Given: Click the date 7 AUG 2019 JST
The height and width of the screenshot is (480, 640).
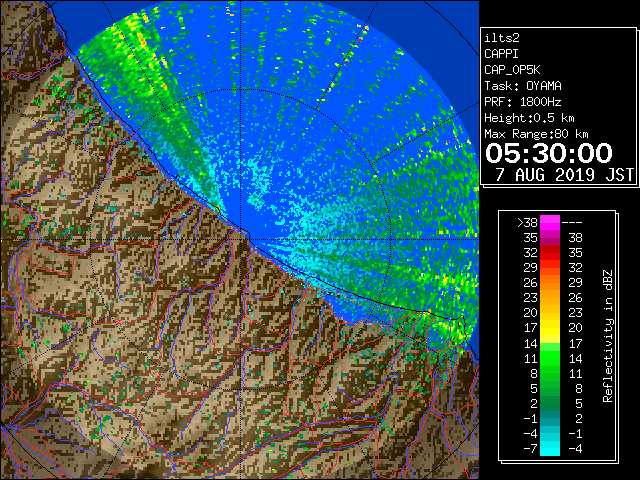Looking at the screenshot, I should [564, 175].
